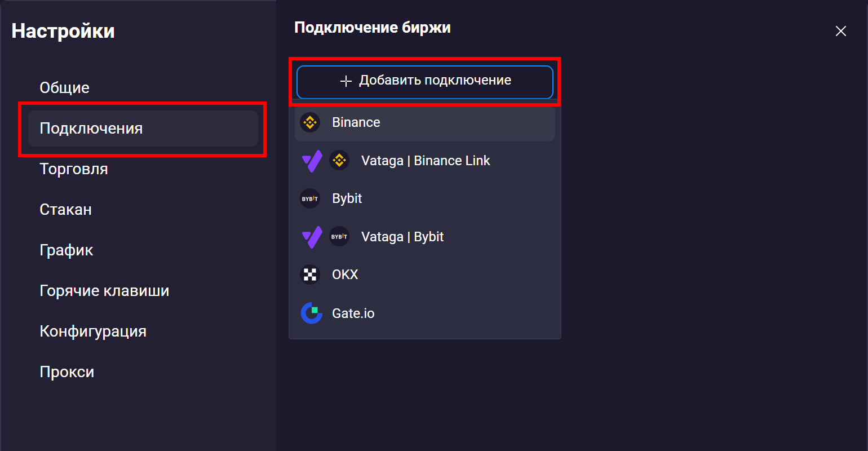Open the Горячие клавиши section
The width and height of the screenshot is (868, 451).
pos(104,291)
